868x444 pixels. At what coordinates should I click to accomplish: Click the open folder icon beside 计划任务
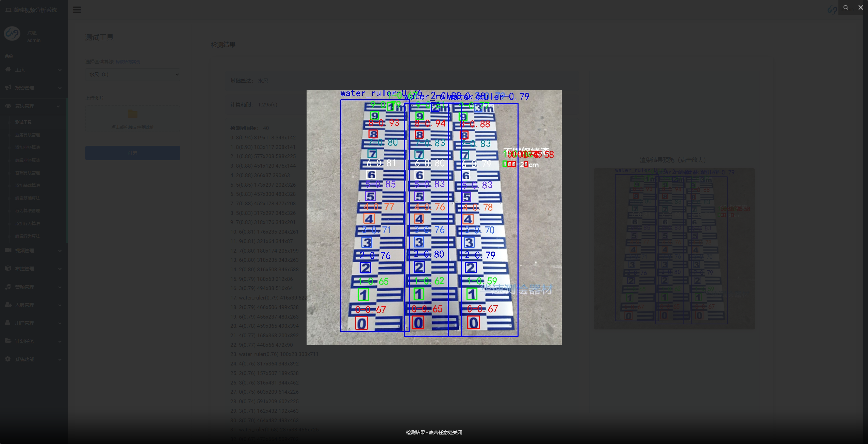point(8,341)
